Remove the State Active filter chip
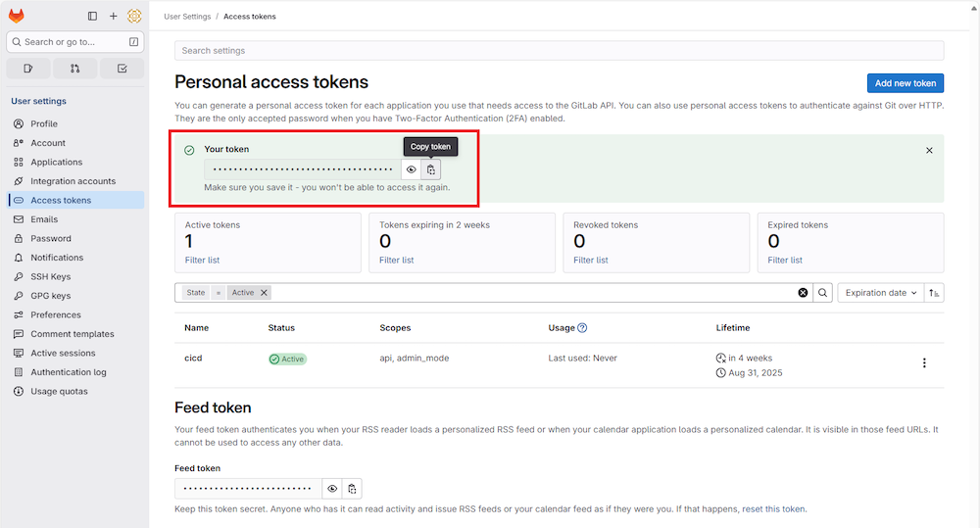980x528 pixels. pos(264,293)
